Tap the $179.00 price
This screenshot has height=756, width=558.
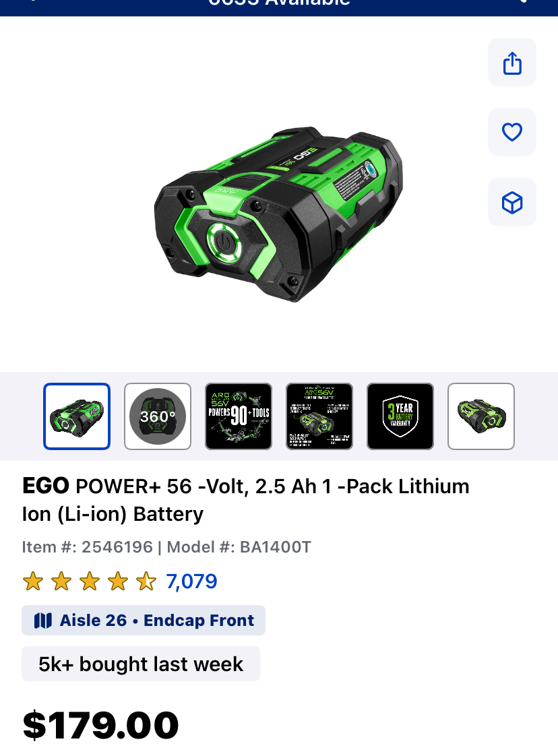(x=100, y=725)
